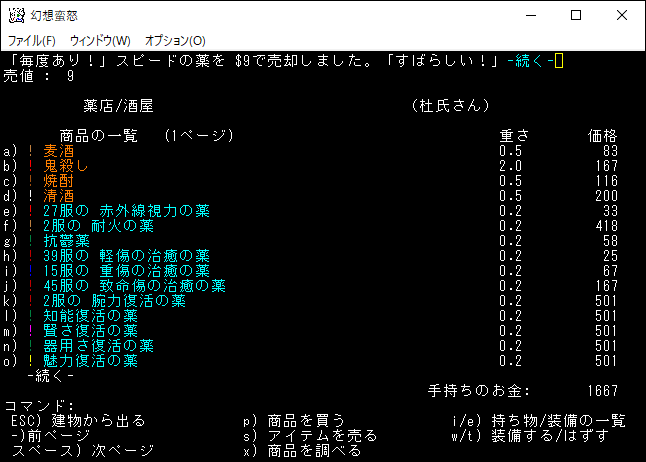Select 27服の赤外線視力の薬 entry
This screenshot has height=462, width=646.
coord(126,210)
